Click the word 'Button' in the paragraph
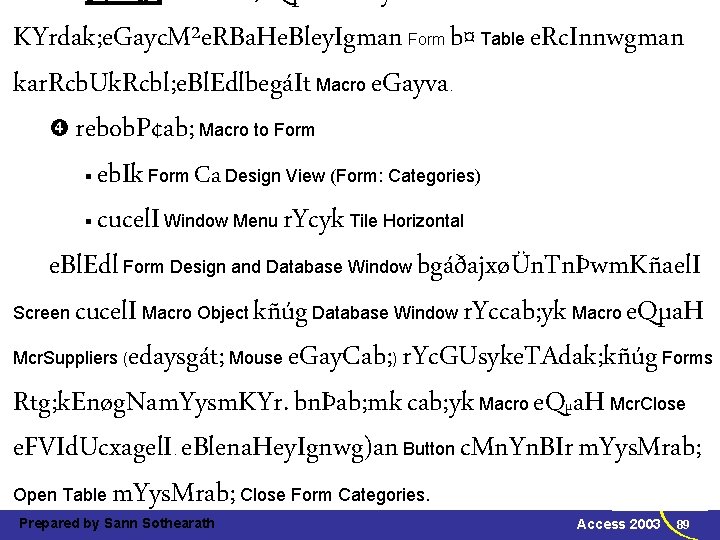This screenshot has height=540, width=720. 429,449
